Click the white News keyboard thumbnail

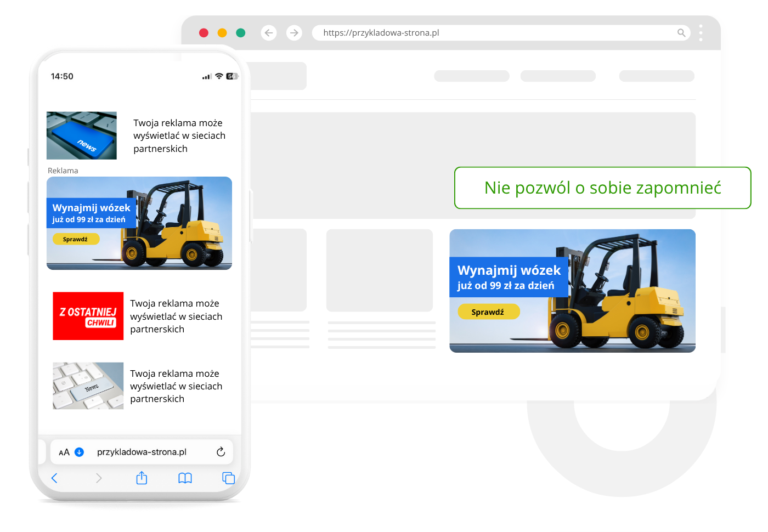88,386
